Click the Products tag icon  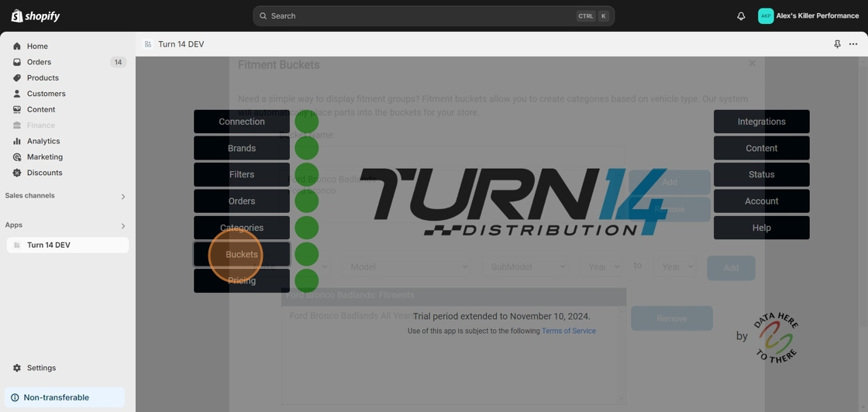point(17,78)
